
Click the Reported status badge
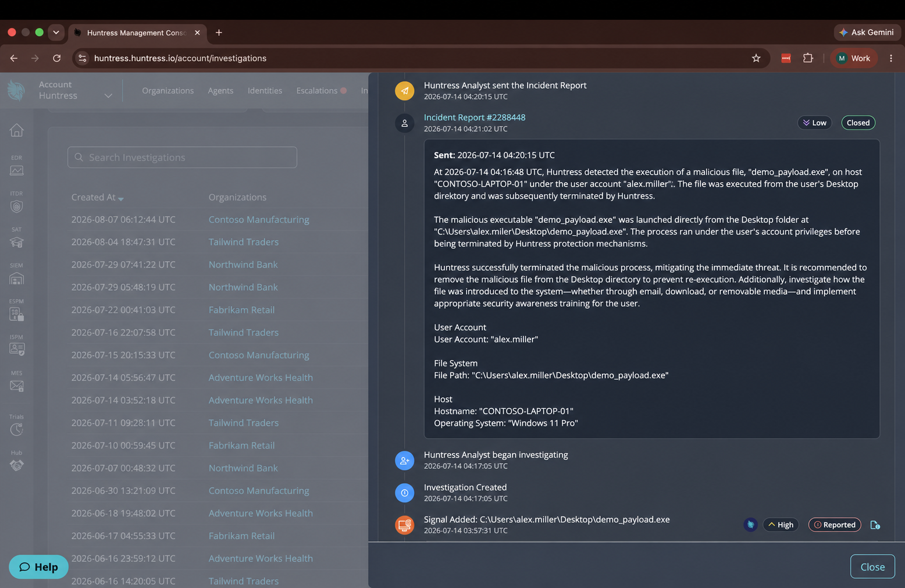(835, 525)
